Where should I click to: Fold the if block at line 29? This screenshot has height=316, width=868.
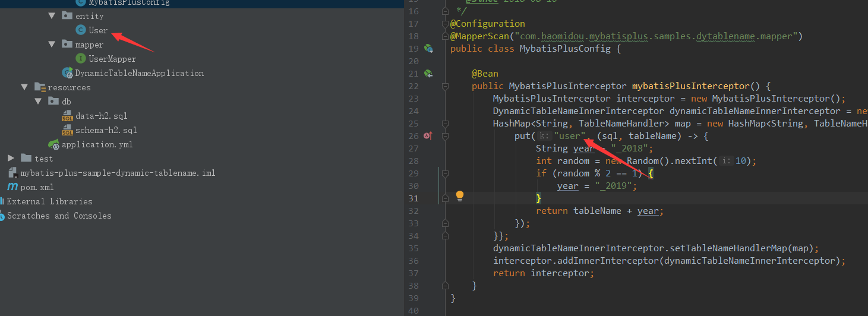[x=445, y=173]
